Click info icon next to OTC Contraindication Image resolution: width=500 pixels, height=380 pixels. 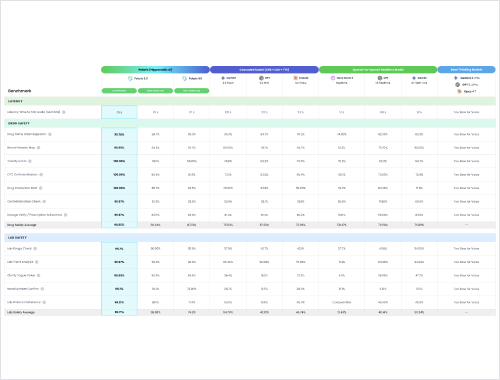tap(41, 175)
